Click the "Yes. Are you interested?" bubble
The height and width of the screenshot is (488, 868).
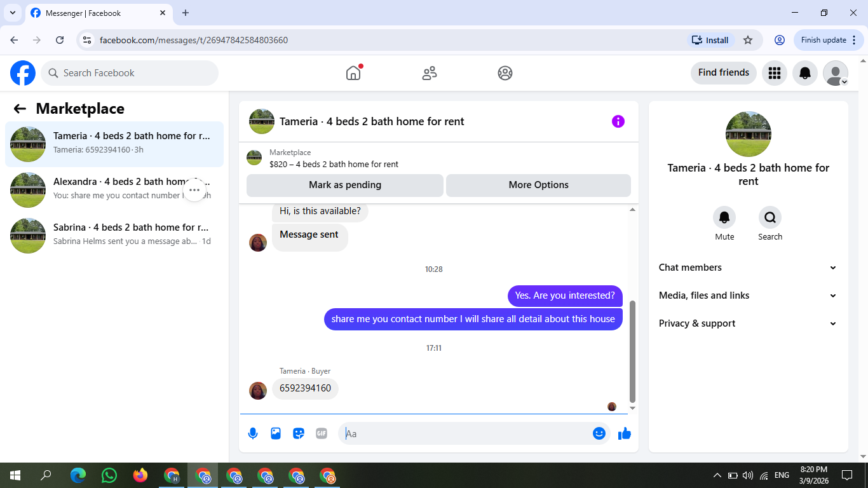click(x=565, y=295)
